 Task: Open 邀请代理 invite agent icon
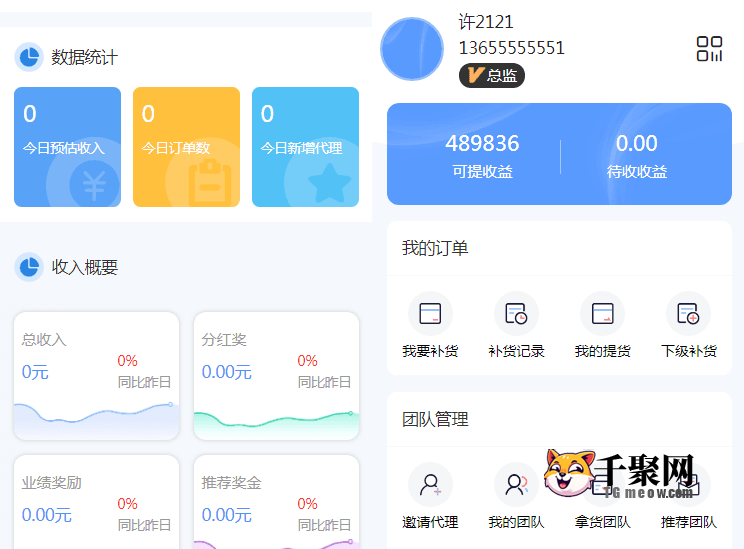430,484
